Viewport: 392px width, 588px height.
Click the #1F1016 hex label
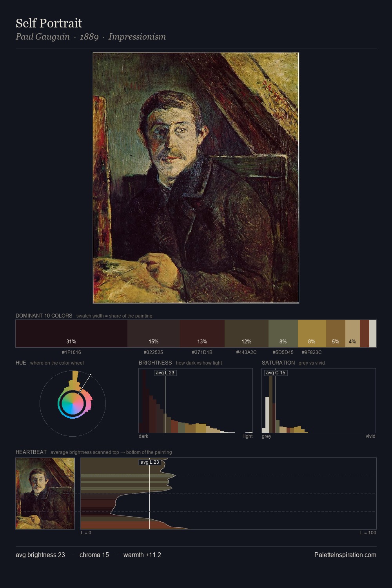pos(71,352)
